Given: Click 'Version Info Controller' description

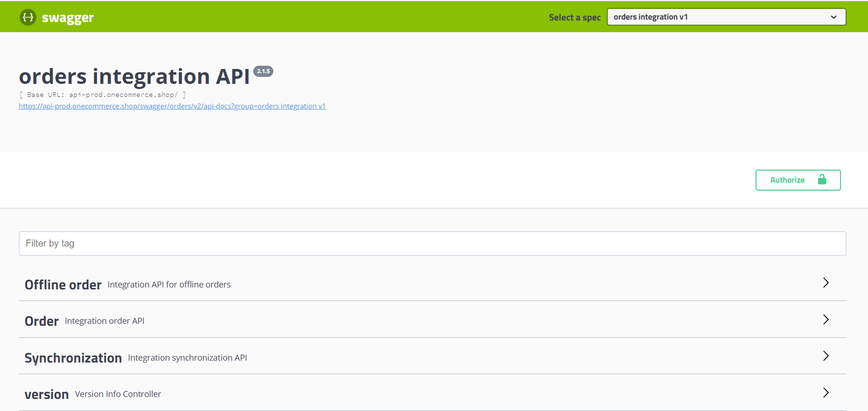Looking at the screenshot, I should tap(118, 394).
